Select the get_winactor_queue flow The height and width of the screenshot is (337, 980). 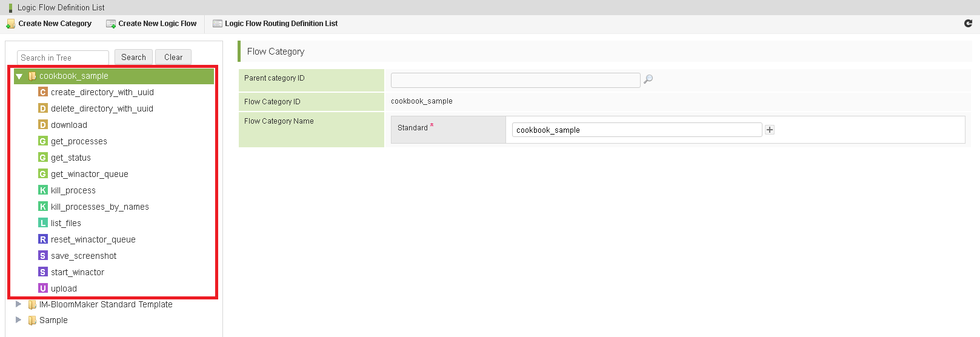pos(90,174)
